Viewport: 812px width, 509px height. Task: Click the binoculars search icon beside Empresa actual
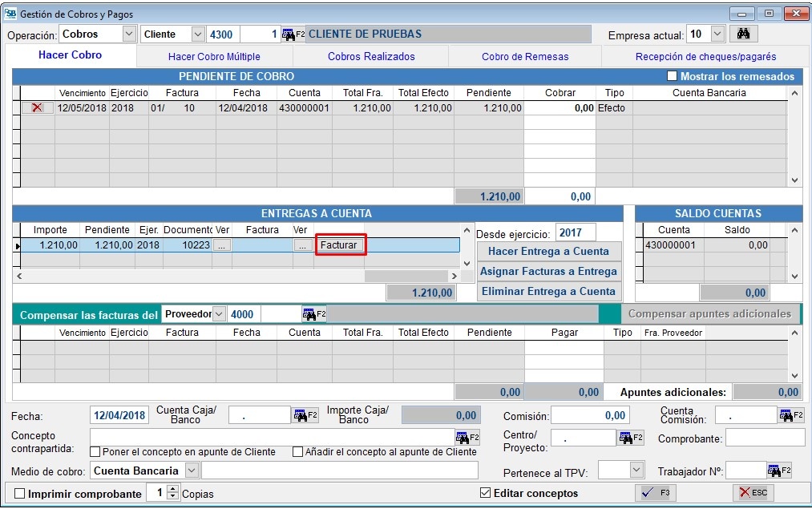pos(743,34)
